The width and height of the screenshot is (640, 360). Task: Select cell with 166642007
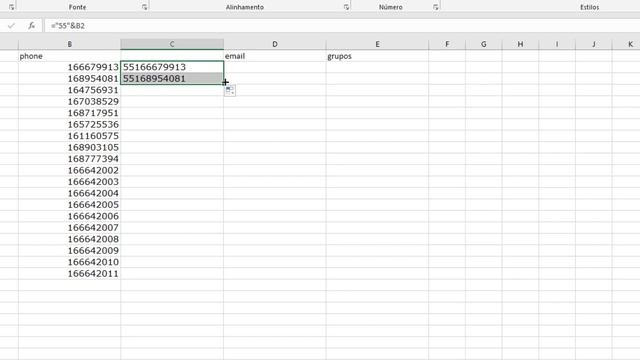click(x=69, y=227)
